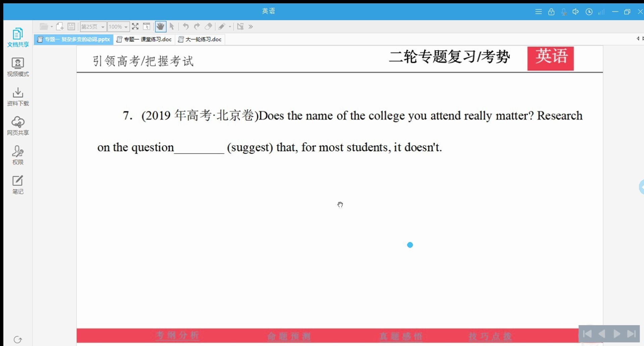
Task: Toggle the muted microphone icon
Action: pos(564,12)
